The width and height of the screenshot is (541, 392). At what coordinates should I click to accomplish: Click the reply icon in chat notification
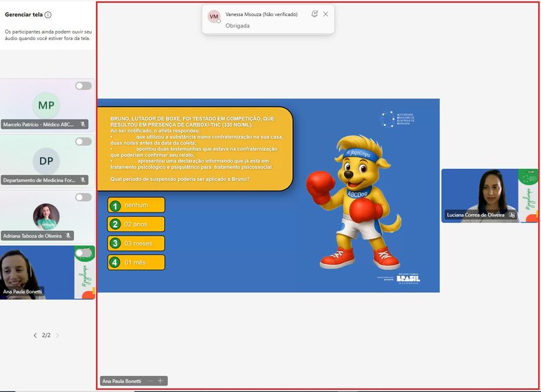coord(313,14)
